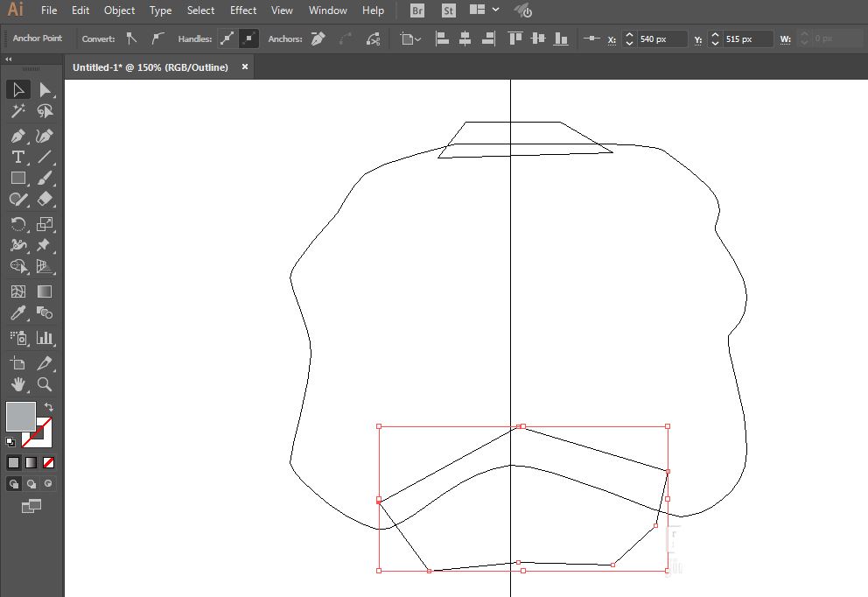Collapse the tools panel with the double arrows

coord(9,60)
